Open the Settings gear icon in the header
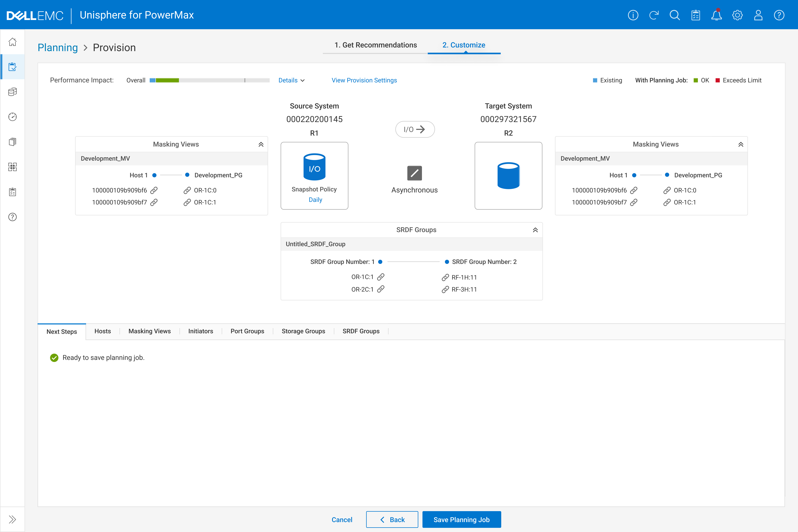798x532 pixels. 737,15
